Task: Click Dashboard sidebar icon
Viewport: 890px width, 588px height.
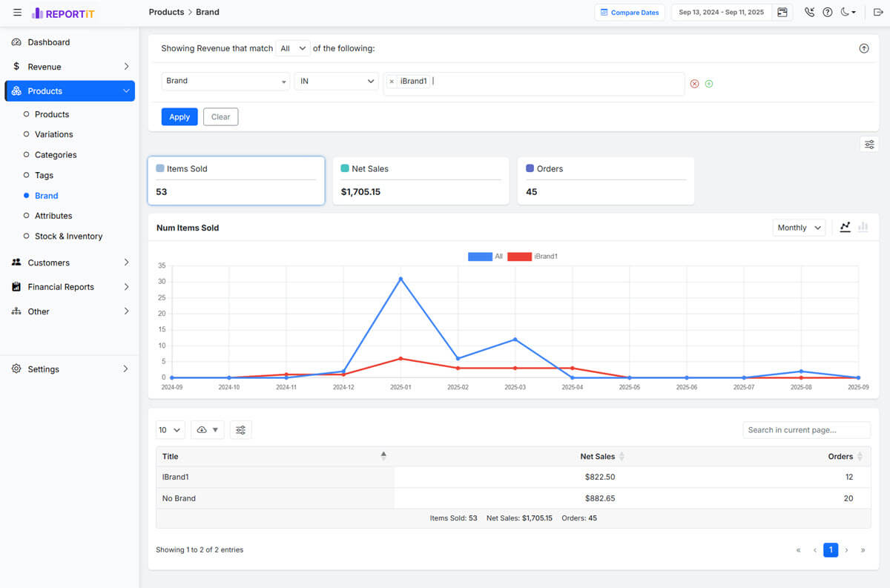Action: tap(16, 42)
